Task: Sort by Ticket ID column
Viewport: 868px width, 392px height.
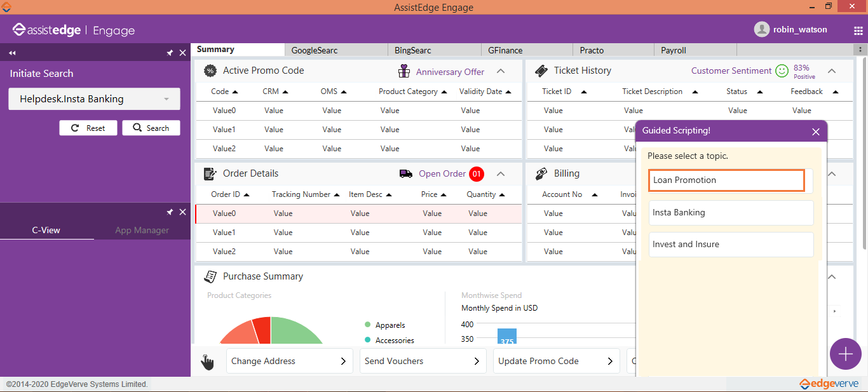Action: (x=564, y=91)
